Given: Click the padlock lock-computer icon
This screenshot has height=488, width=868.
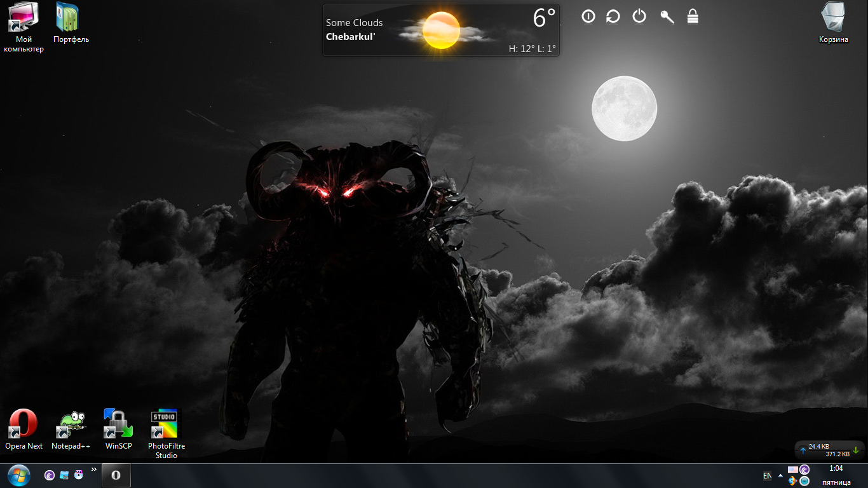Looking at the screenshot, I should [693, 17].
